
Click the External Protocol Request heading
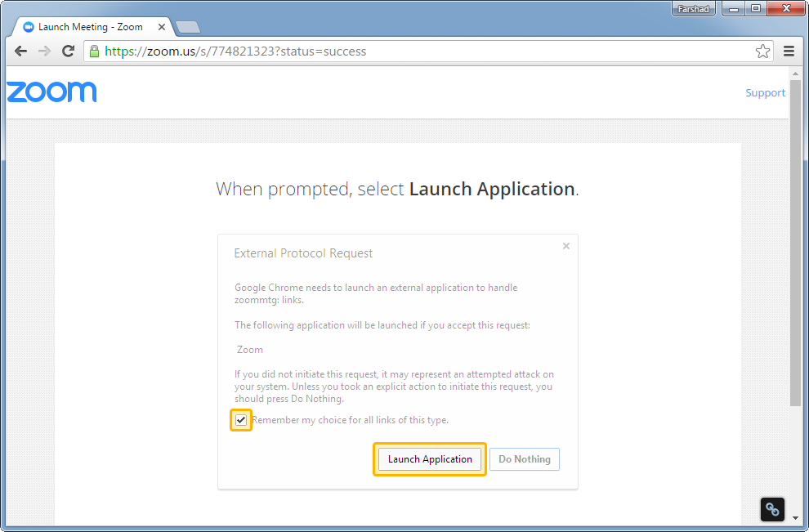tap(303, 253)
